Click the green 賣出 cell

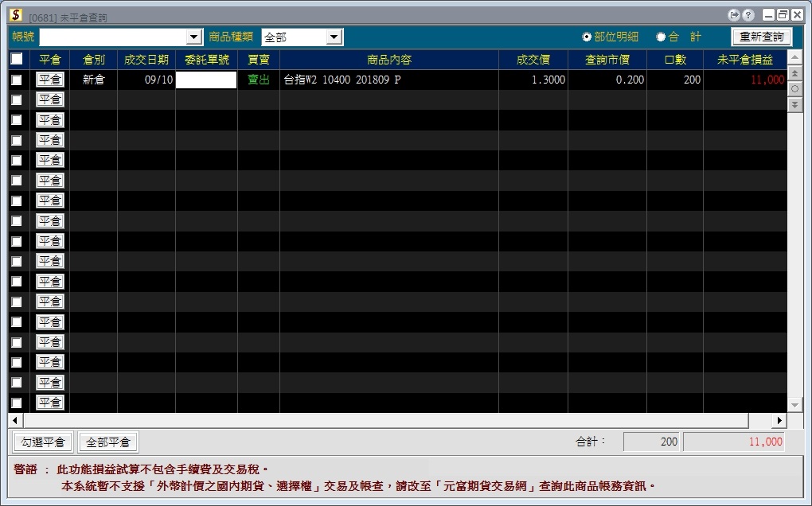click(259, 80)
